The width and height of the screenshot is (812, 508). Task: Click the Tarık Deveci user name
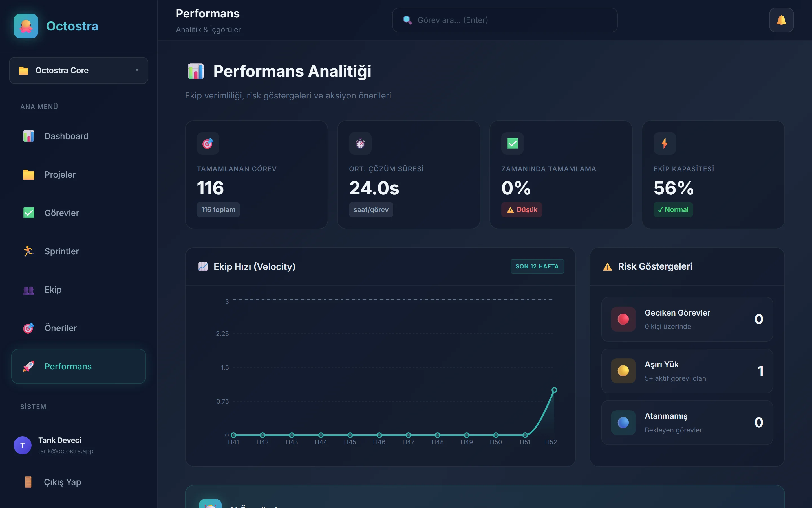(x=60, y=440)
